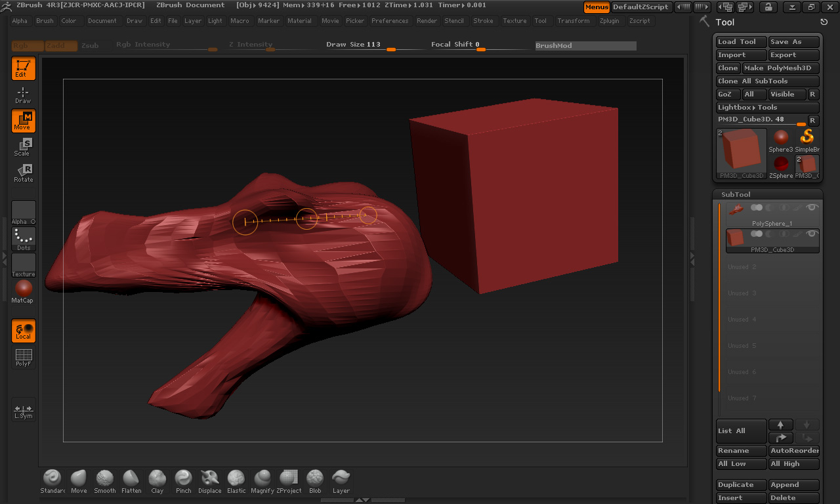Open the MatCap material sphere
The image size is (840, 504).
(x=23, y=289)
